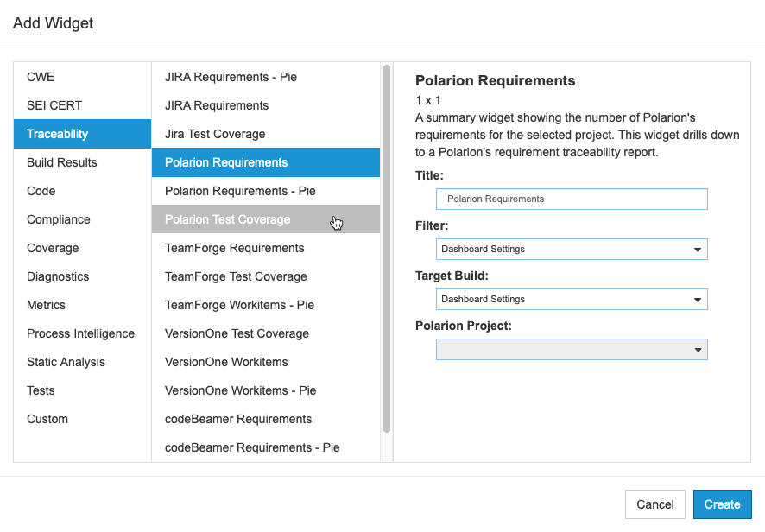Select the Process Intelligence category
Viewport: 765px width, 532px height.
pos(82,333)
